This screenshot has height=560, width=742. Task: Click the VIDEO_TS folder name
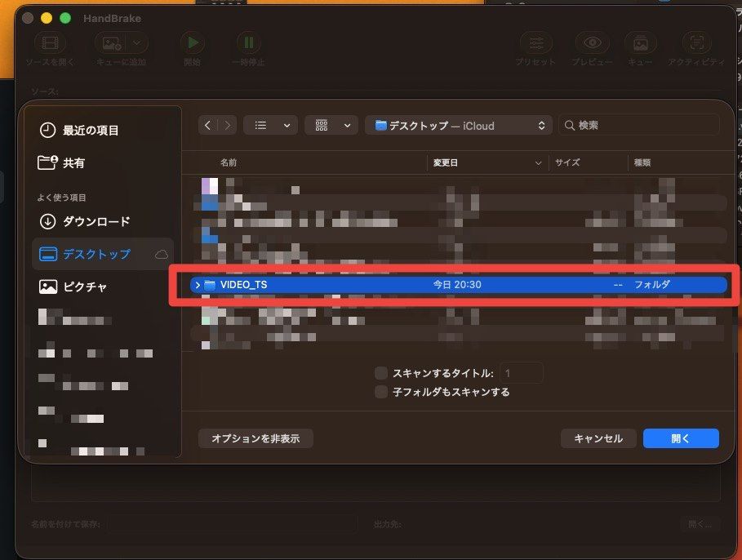pyautogui.click(x=244, y=285)
